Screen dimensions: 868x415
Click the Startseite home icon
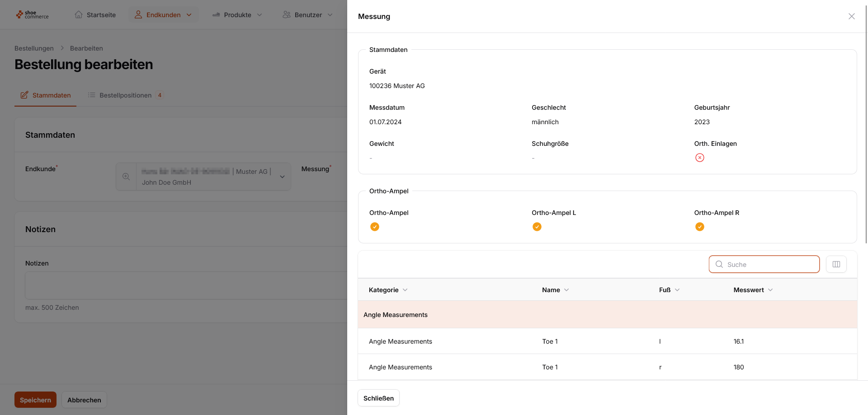(x=79, y=14)
